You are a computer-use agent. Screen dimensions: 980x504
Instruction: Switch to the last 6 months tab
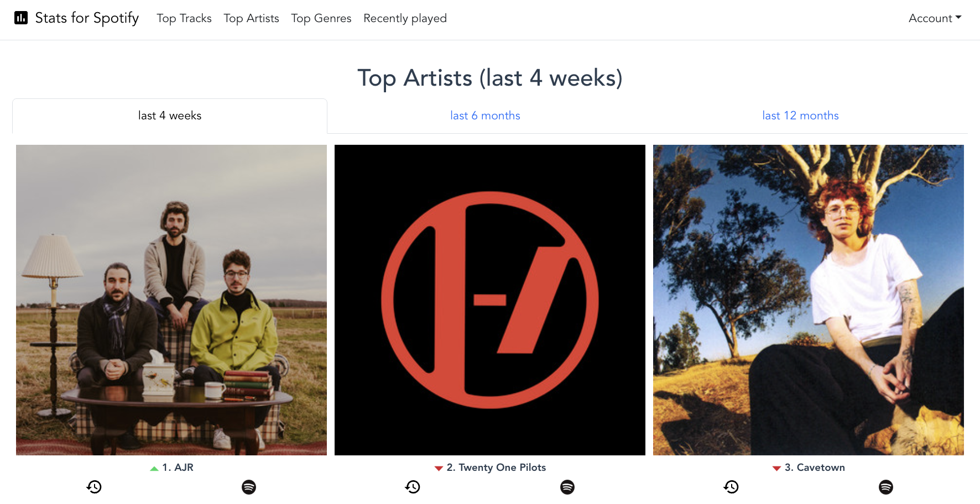point(485,116)
